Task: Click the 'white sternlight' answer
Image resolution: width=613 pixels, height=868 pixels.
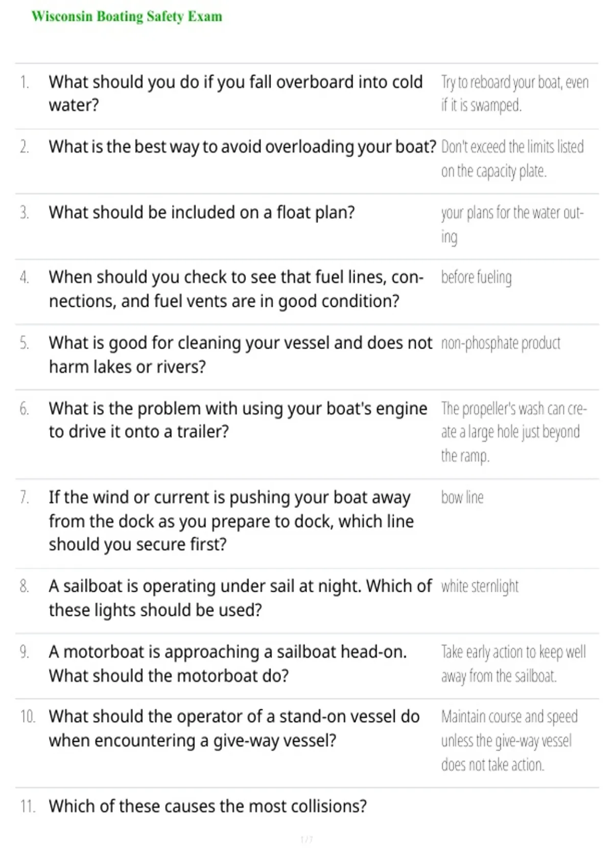Action: [x=480, y=586]
